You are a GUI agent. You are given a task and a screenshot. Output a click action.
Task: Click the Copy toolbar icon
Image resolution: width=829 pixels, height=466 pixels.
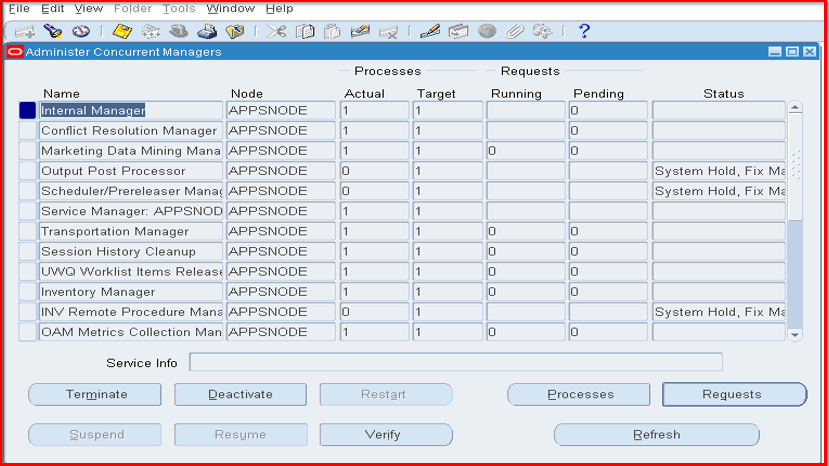(305, 32)
